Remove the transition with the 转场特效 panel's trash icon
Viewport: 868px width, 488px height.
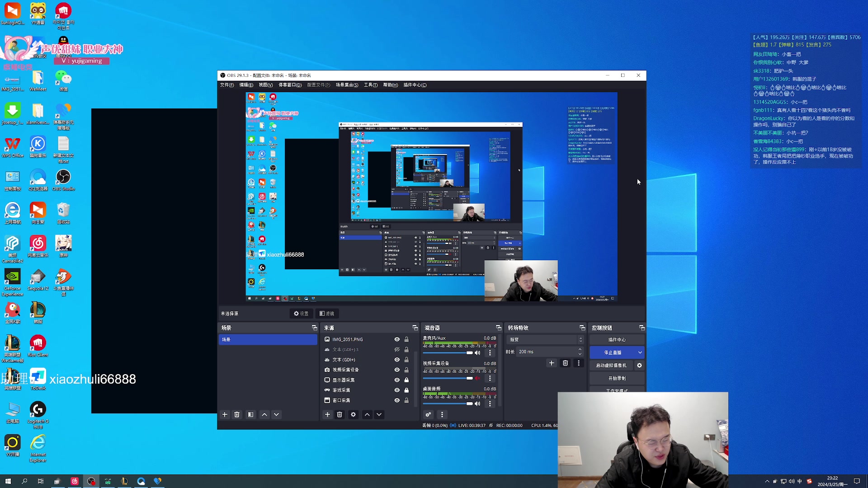(565, 363)
